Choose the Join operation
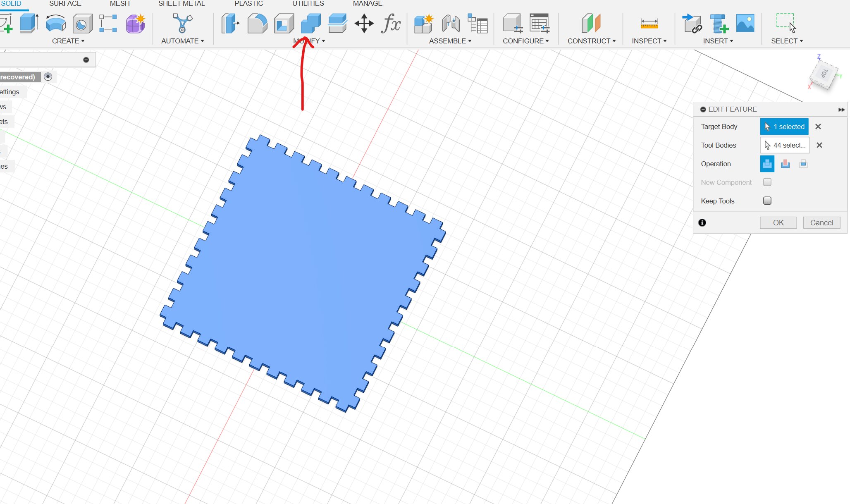850x504 pixels. tap(767, 164)
